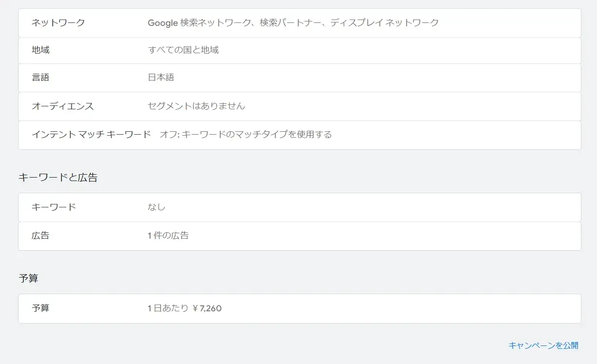The height and width of the screenshot is (364, 597).
Task: Select the インテント マッチ キーワード row
Action: (300, 135)
